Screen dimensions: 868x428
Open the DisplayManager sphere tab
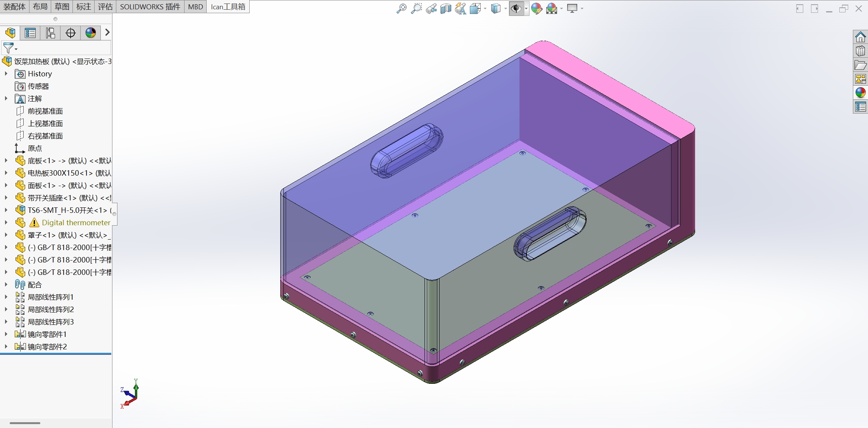[91, 33]
